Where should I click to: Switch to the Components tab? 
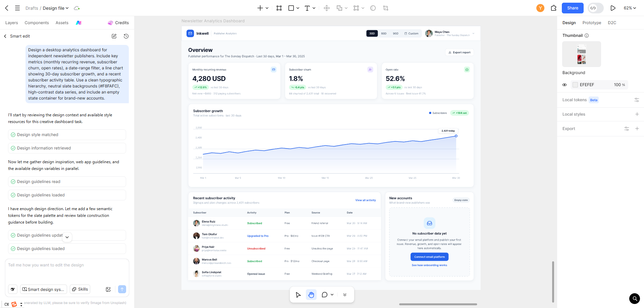coord(37,23)
